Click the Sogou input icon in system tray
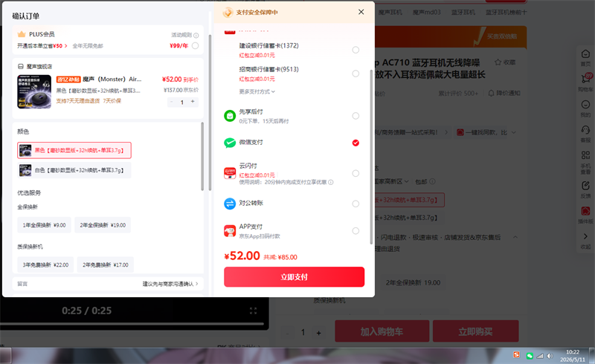This screenshot has height=364, width=595. tap(516, 355)
